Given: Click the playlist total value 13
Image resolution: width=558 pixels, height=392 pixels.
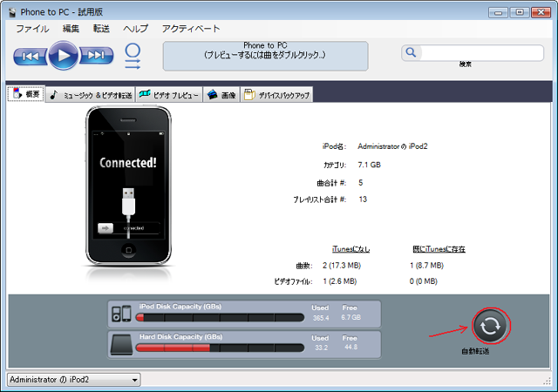Looking at the screenshot, I should (x=363, y=199).
